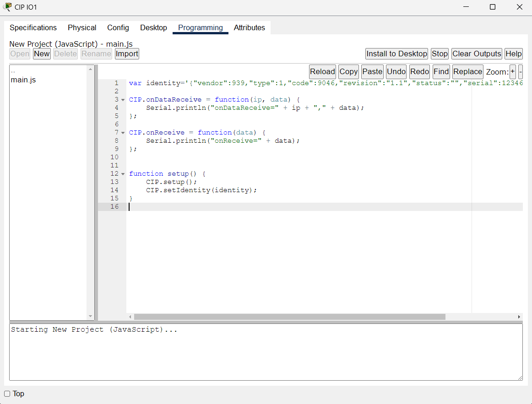Fold the setup function at line 12

click(x=123, y=174)
